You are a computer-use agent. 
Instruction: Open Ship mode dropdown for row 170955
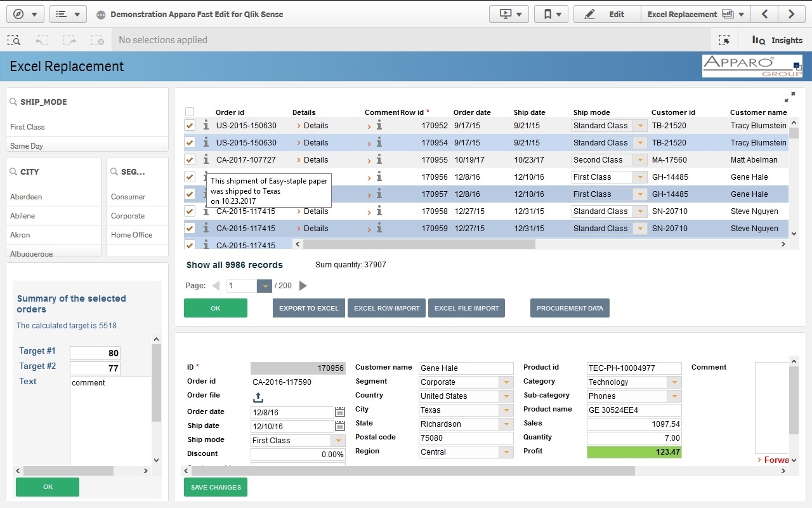pos(640,160)
